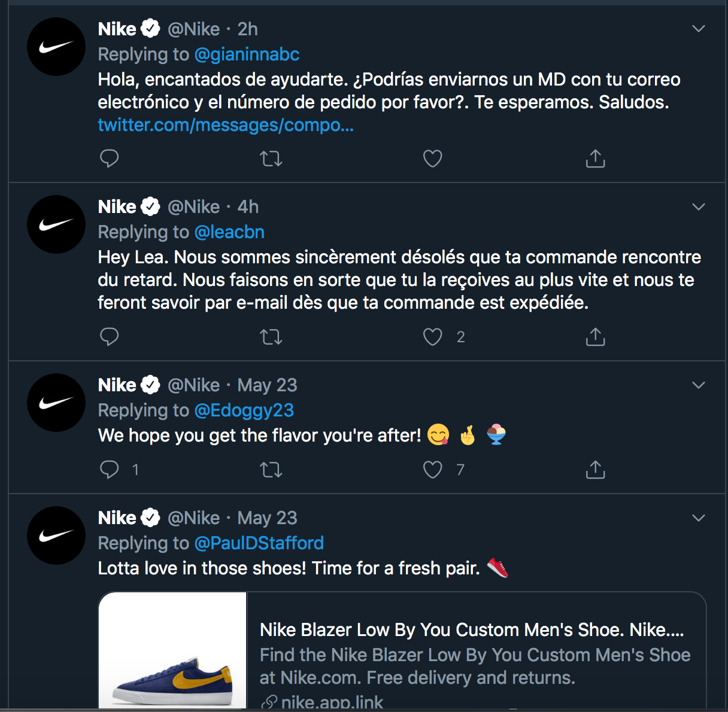Click the verified badge next to Nike's name
Screen dimensions: 728x712
point(150,28)
